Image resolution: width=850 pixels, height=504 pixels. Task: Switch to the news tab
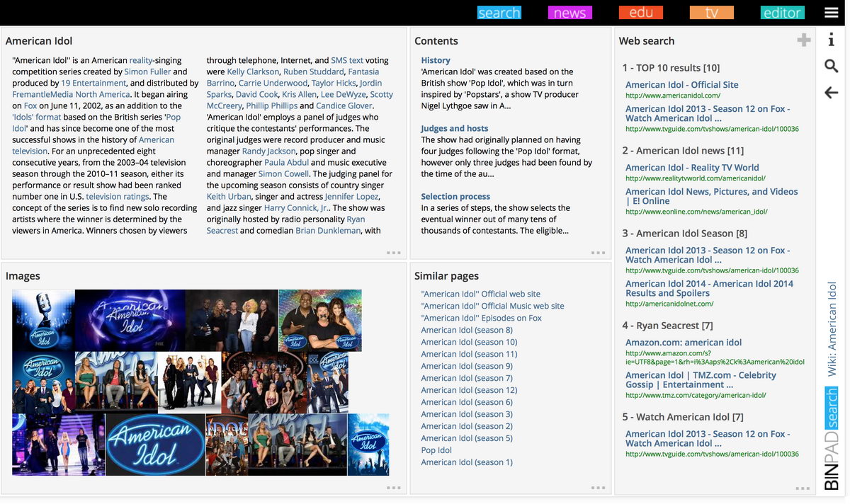point(570,13)
